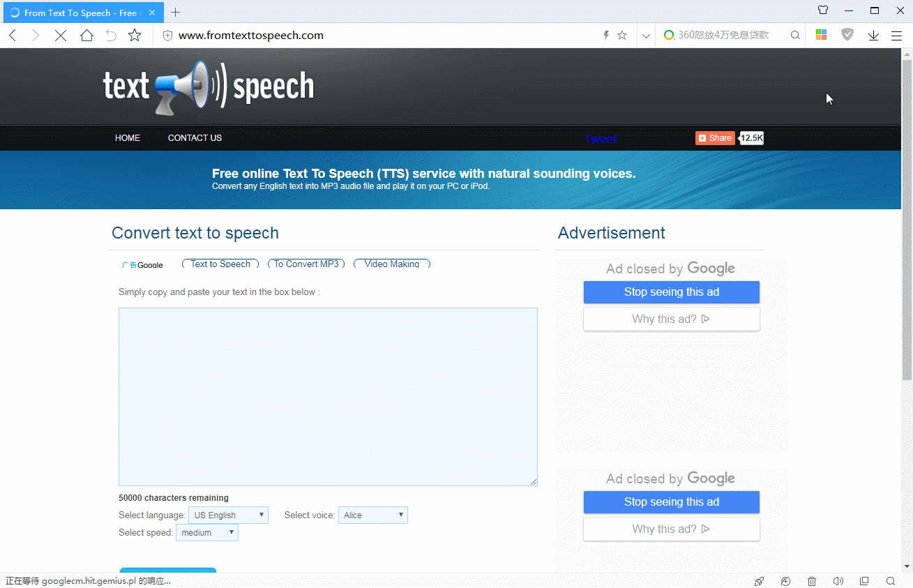Viewport: 913px width, 588px height.
Task: Open the Select speed dropdown
Action: pyautogui.click(x=207, y=533)
